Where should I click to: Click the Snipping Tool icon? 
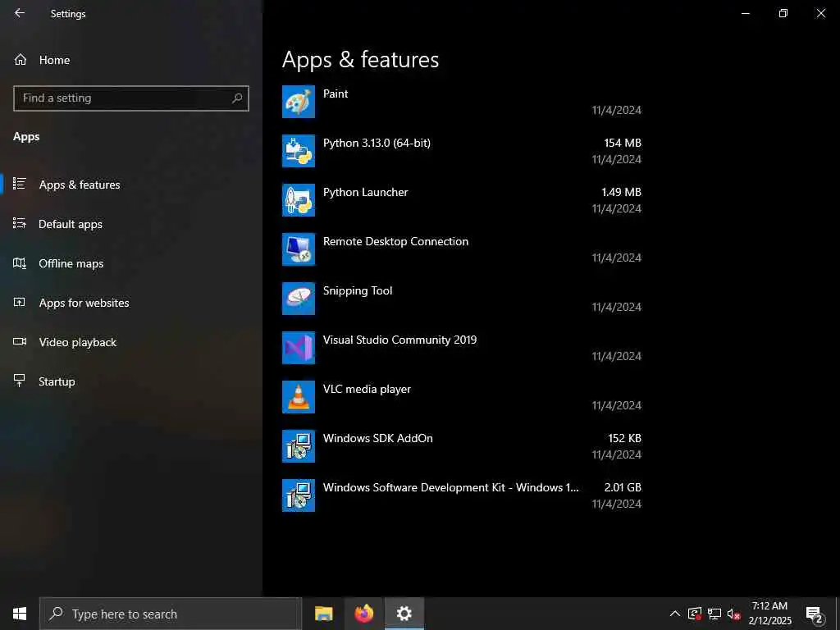pyautogui.click(x=299, y=299)
